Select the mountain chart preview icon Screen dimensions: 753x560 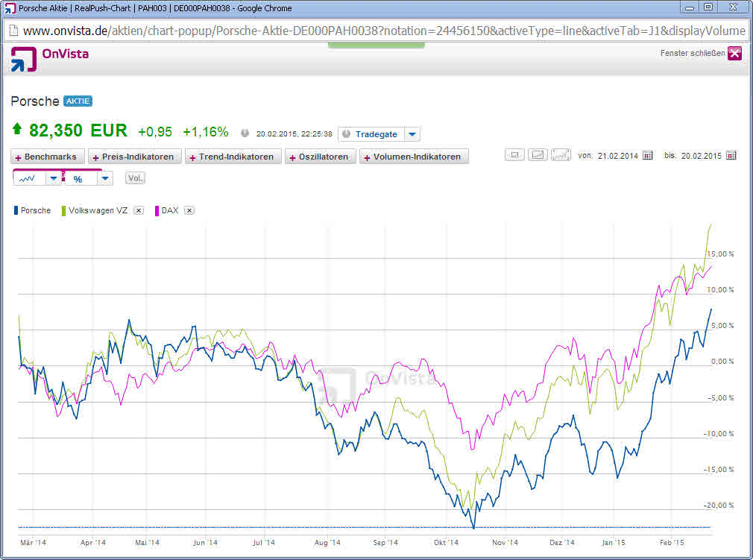point(560,155)
